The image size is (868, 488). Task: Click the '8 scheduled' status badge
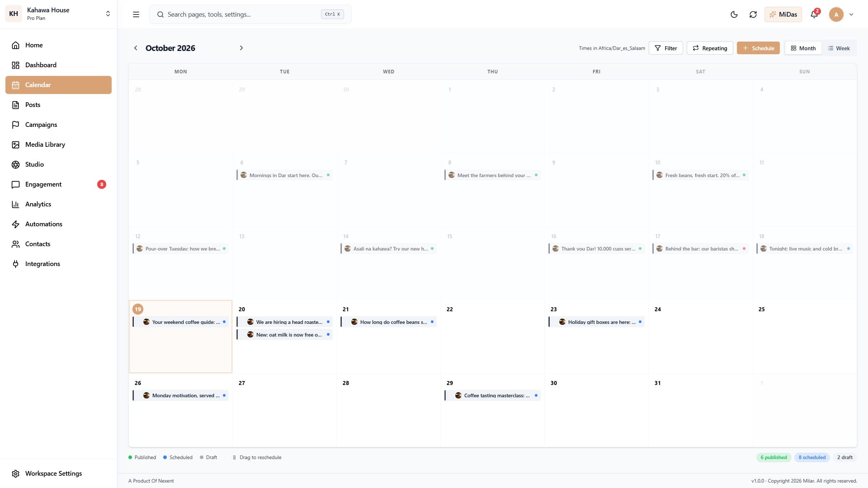click(x=812, y=457)
